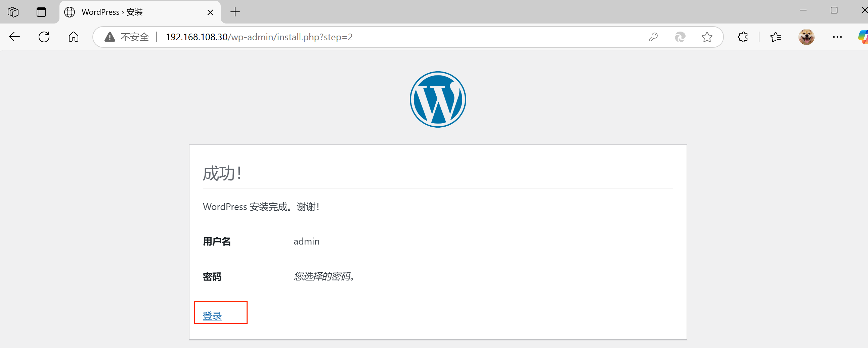Open saved passwords key icon
The image size is (868, 348).
coord(653,37)
